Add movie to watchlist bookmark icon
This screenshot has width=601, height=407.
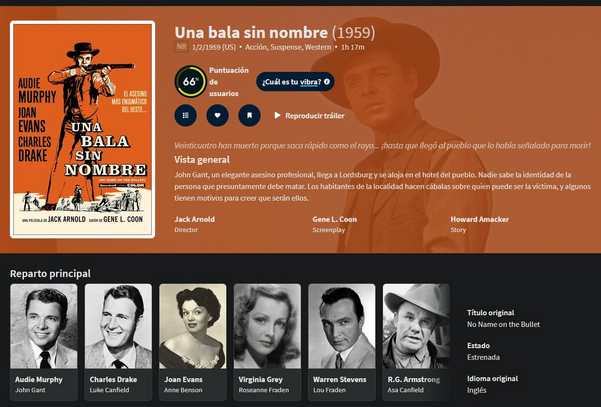pyautogui.click(x=250, y=115)
